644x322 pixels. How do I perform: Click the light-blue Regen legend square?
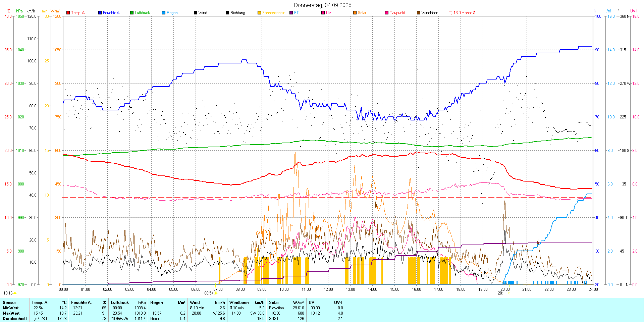pyautogui.click(x=164, y=13)
